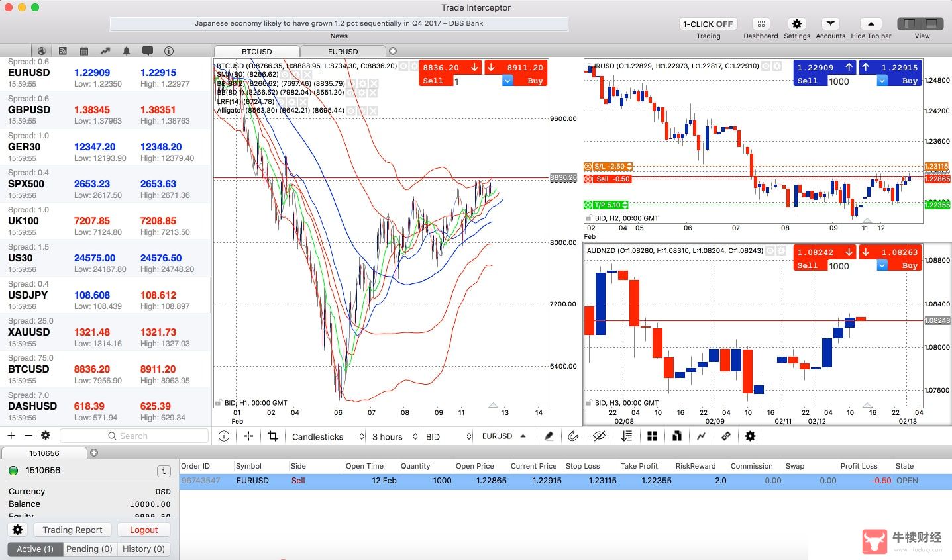Expand the EURUSD symbol selector in toolbar
The height and width of the screenshot is (560, 952).
(x=504, y=436)
